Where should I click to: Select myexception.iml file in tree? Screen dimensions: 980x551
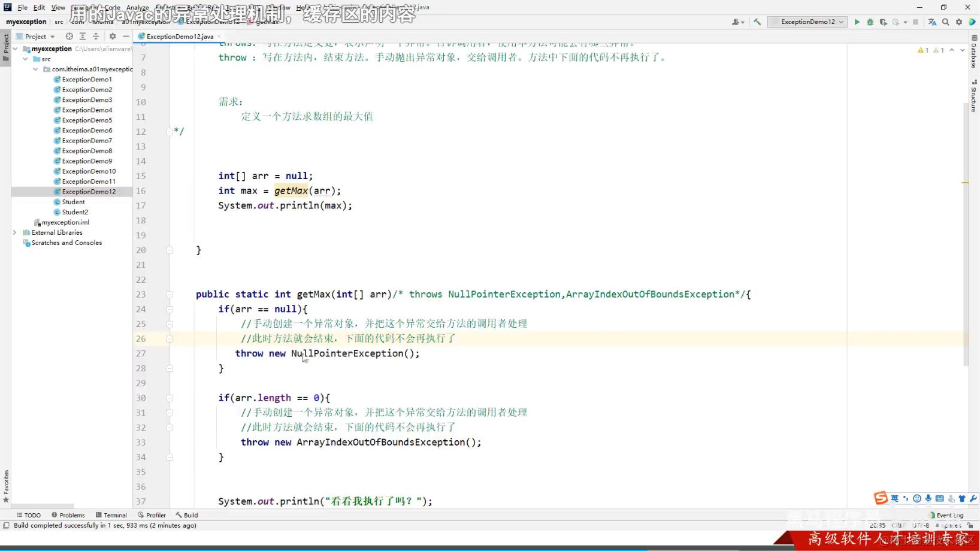[62, 222]
